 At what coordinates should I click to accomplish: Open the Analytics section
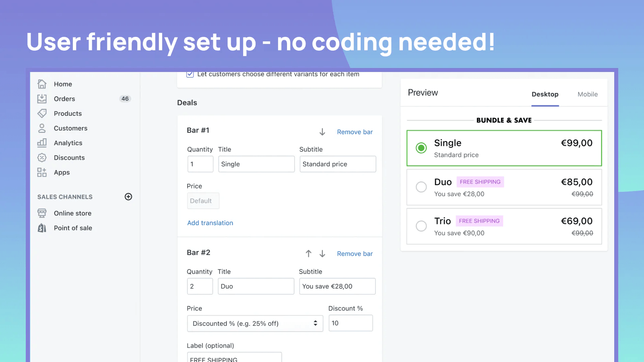click(x=42, y=143)
